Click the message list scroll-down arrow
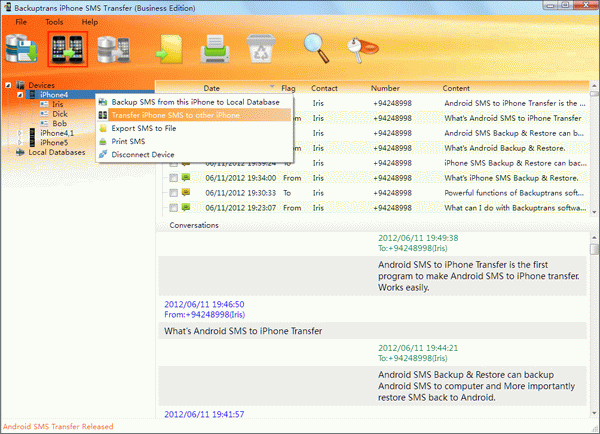Screen dimensions: 600x434 tap(594, 212)
